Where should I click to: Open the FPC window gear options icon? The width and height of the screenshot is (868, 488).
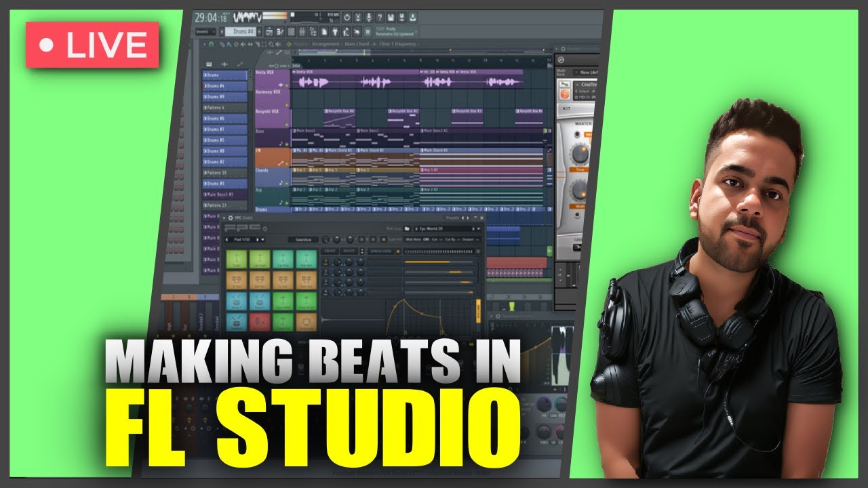pyautogui.click(x=231, y=218)
